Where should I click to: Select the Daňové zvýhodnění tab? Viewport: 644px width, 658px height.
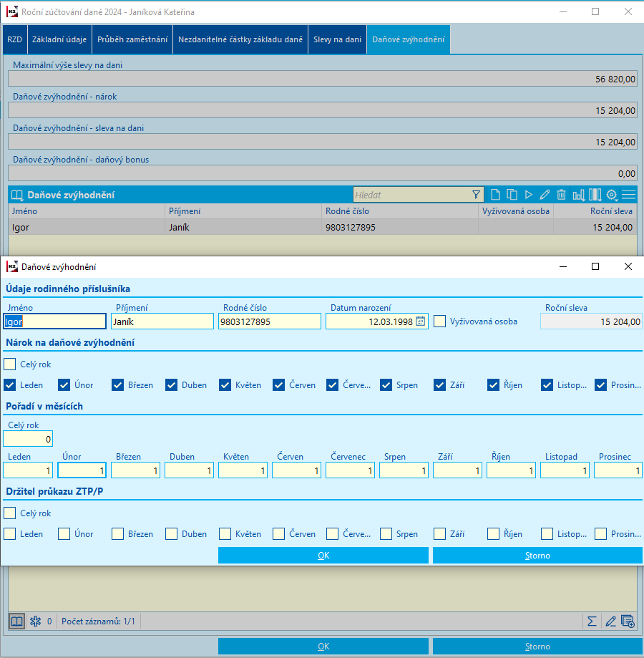409,39
